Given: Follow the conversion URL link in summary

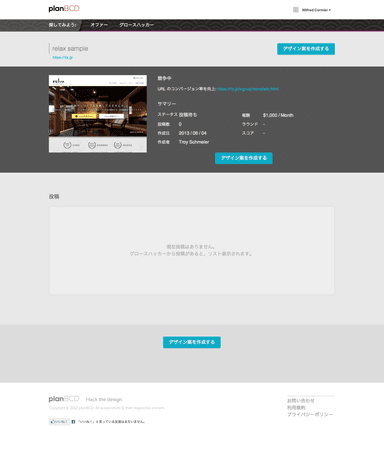Looking at the screenshot, I should point(248,89).
